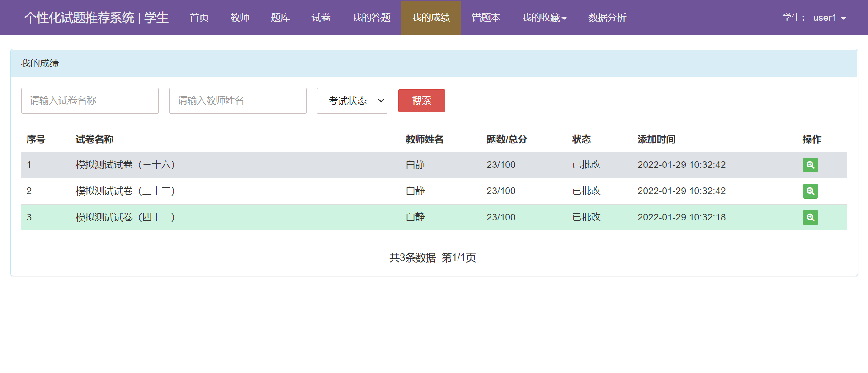Go to 数据分析 page
The image size is (868, 373).
[x=607, y=18]
